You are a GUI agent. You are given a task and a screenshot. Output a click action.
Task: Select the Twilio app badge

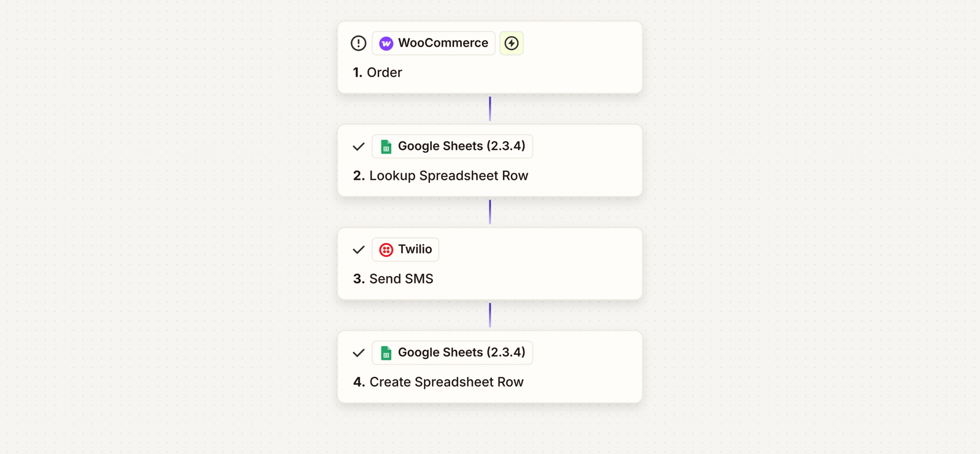[415, 250]
